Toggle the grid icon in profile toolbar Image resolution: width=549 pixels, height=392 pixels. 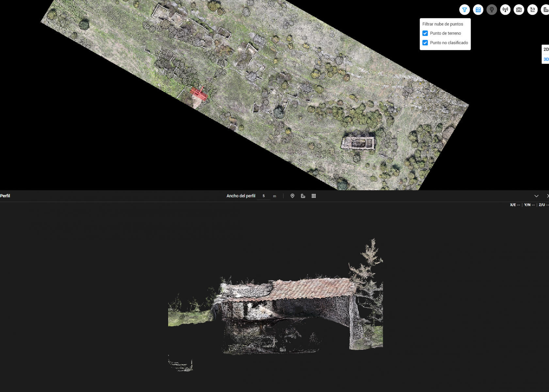pos(314,196)
